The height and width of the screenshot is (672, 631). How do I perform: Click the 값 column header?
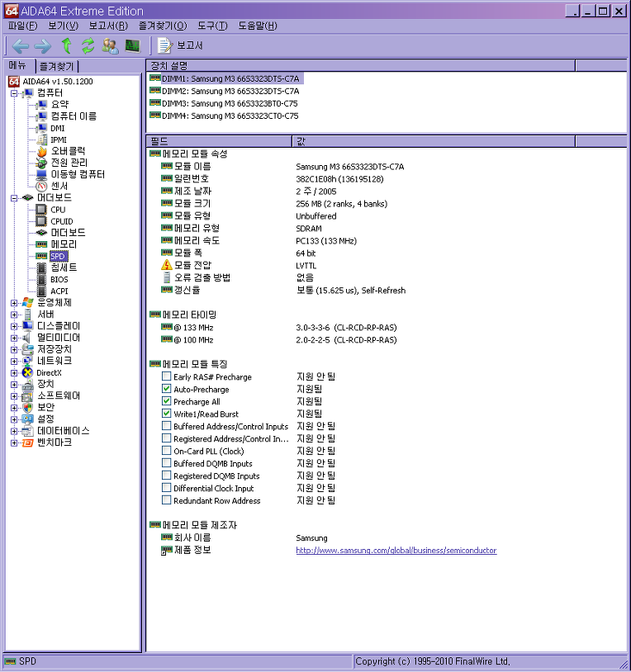[x=434, y=141]
